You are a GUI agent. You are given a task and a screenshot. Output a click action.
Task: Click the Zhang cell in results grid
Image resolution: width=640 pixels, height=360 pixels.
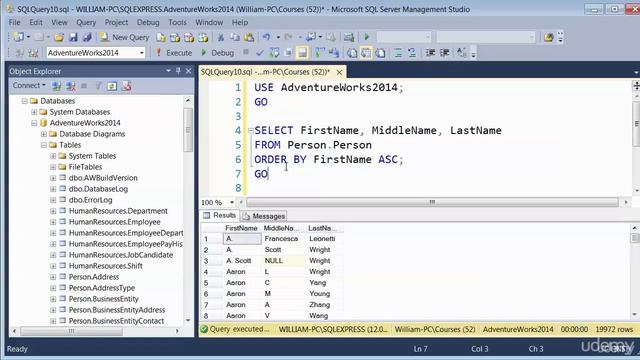[x=325, y=304]
